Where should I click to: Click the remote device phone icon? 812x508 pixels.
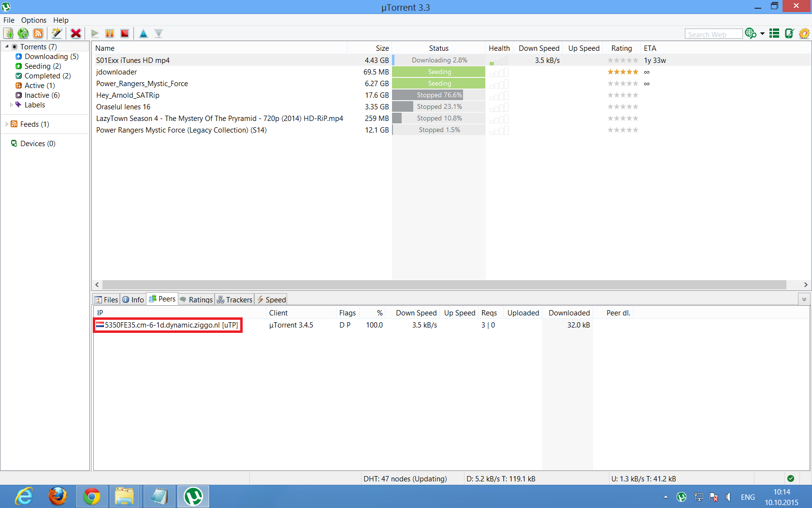(789, 33)
